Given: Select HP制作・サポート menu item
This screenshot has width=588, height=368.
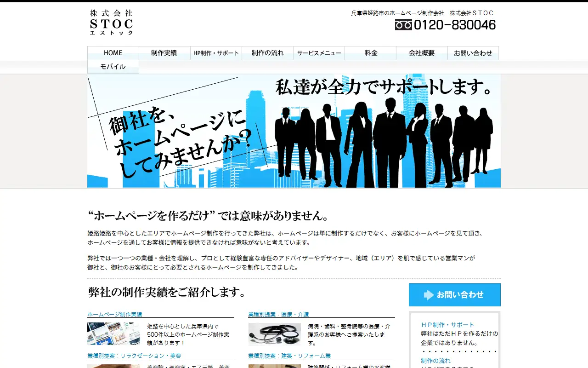Looking at the screenshot, I should pyautogui.click(x=216, y=53).
